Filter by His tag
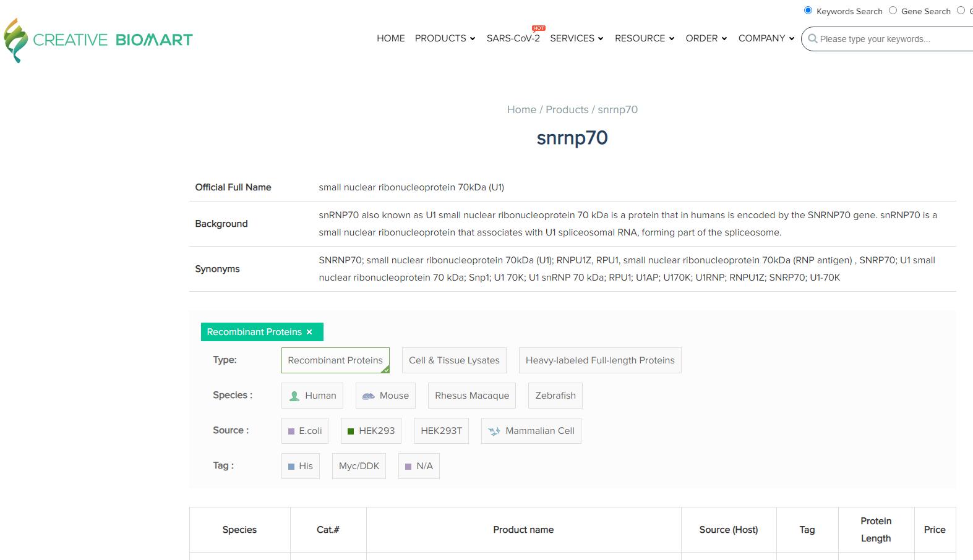This screenshot has width=973, height=560. (301, 466)
